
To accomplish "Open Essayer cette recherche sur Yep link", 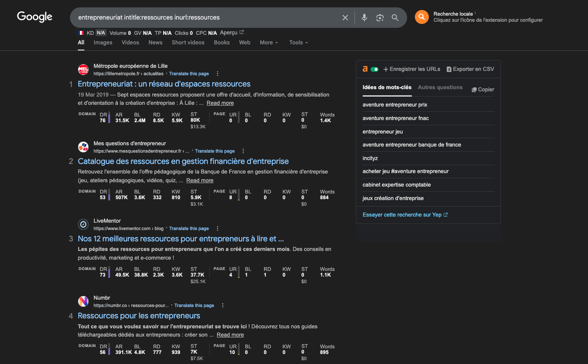I will pos(402,214).
